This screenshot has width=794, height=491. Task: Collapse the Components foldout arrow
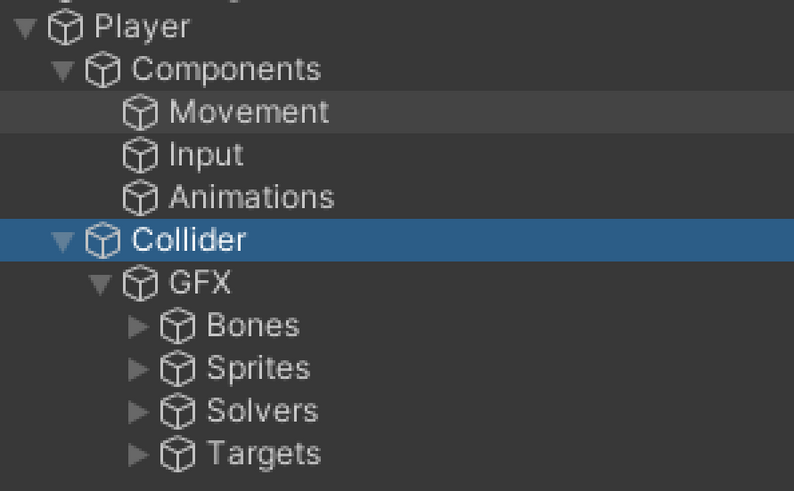coord(64,70)
